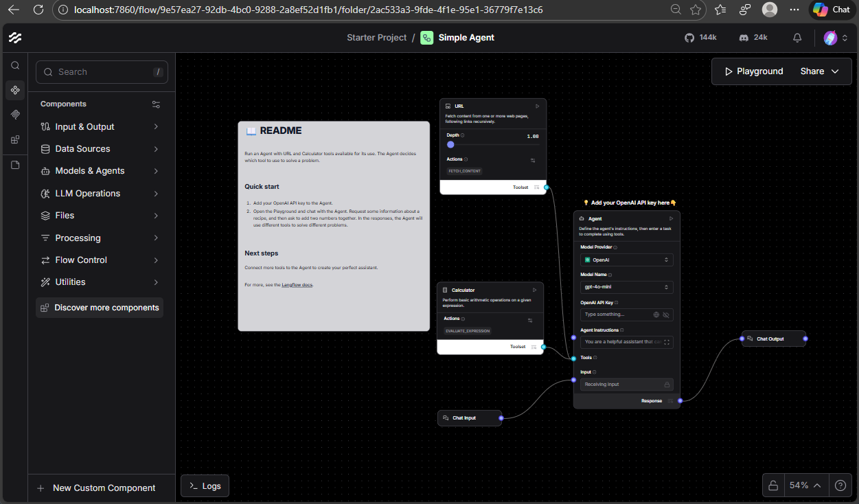Click the Langflow logo in top-left corner

coord(14,38)
